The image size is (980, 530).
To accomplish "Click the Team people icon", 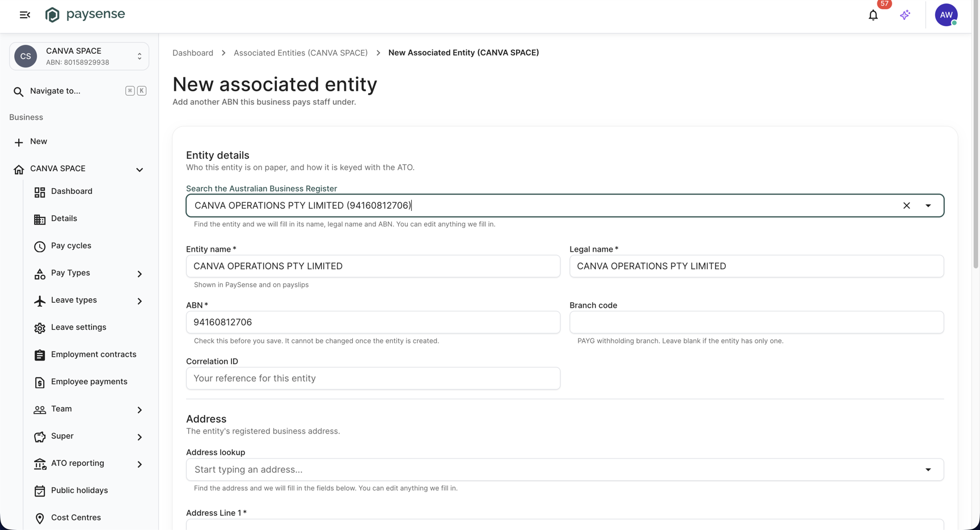I will coord(40,409).
